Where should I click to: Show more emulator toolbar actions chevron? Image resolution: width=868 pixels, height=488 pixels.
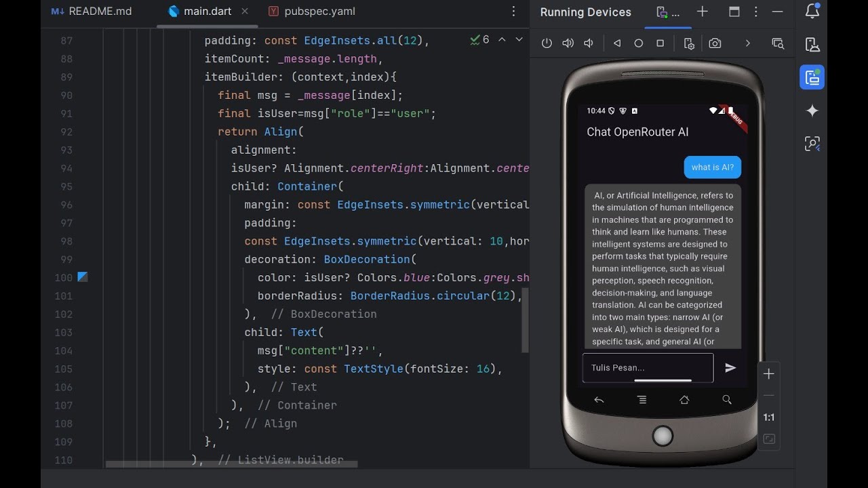click(747, 43)
